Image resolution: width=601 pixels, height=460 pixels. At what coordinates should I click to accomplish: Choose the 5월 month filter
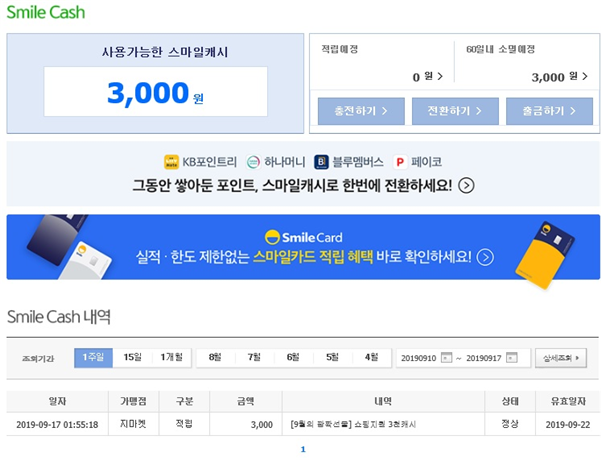(x=333, y=358)
